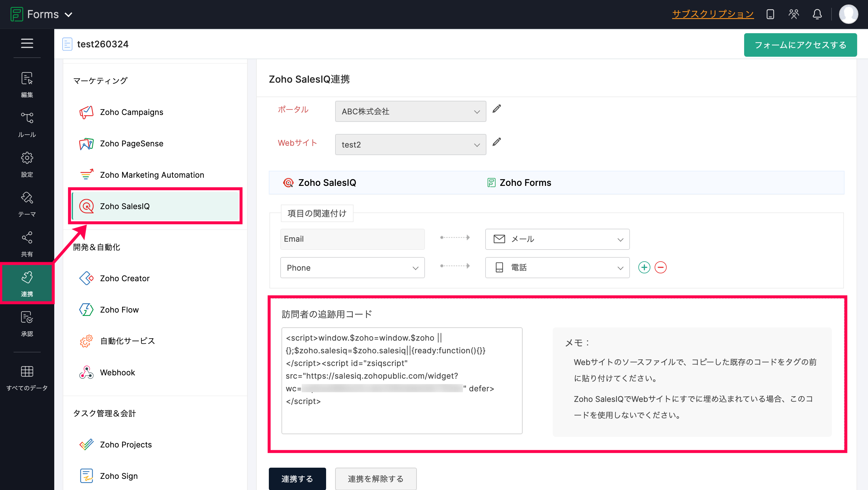Viewport: 868px width, 490px height.
Task: Toggle the hamburger menu in the sidebar
Action: [27, 43]
